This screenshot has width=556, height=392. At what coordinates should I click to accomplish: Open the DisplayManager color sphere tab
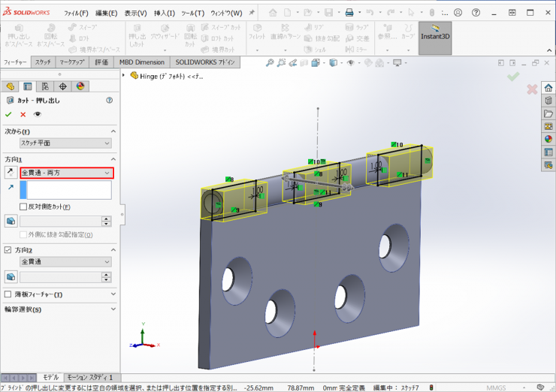80,86
